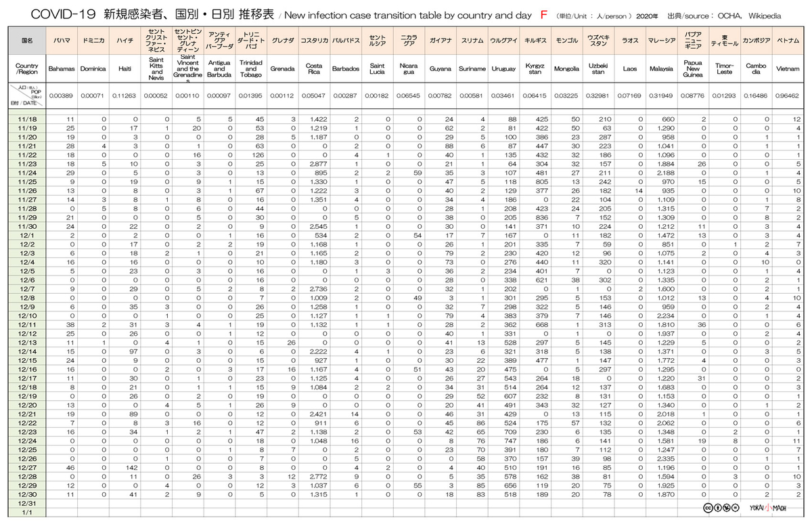Select the 12/1 date row label
812x522 pixels.
(x=28, y=234)
